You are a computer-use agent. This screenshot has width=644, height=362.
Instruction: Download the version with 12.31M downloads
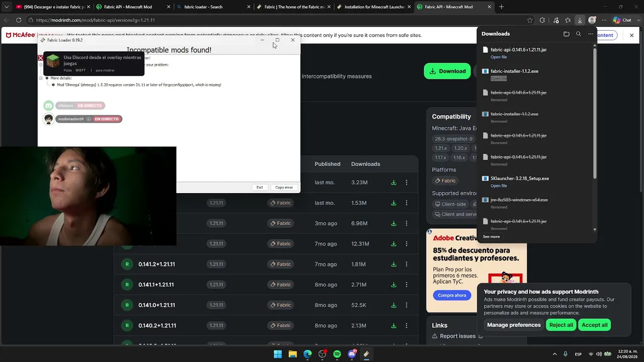393,244
